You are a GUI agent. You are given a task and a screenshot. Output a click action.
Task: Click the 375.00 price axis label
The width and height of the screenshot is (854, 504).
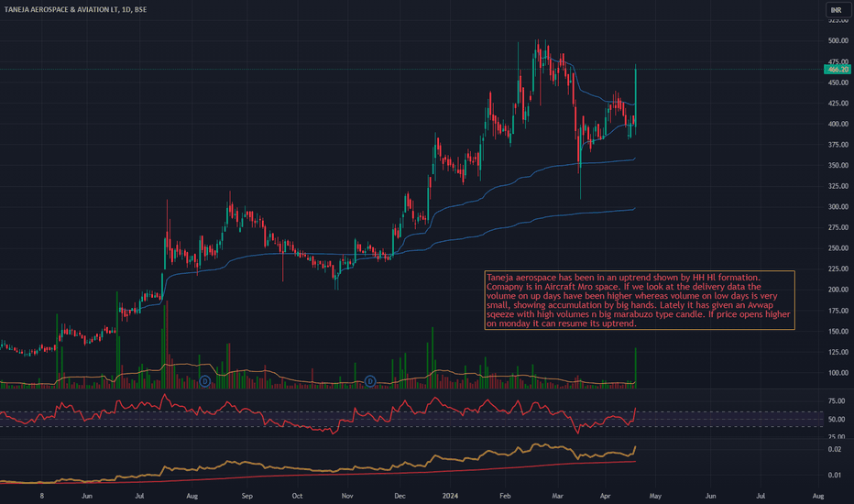838,145
